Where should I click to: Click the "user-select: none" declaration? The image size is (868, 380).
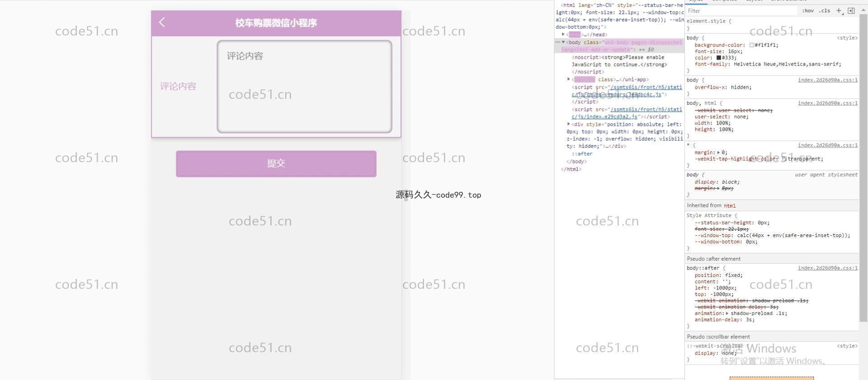722,117
